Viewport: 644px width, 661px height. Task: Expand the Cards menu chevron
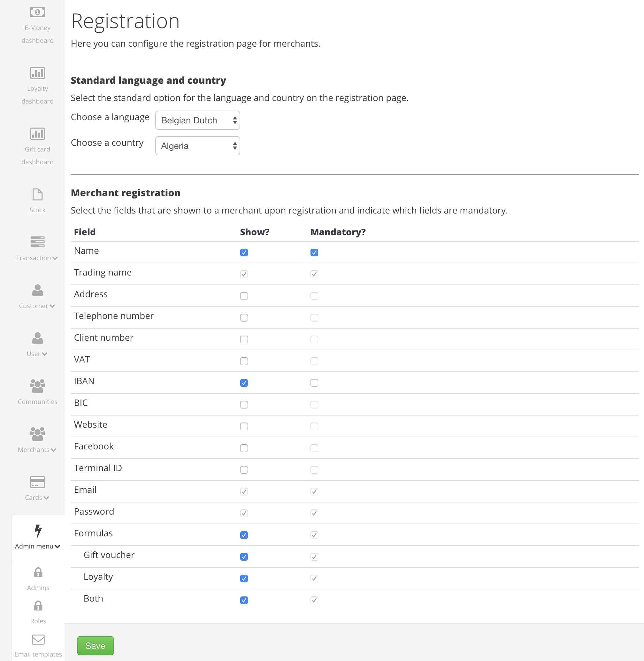coord(46,498)
